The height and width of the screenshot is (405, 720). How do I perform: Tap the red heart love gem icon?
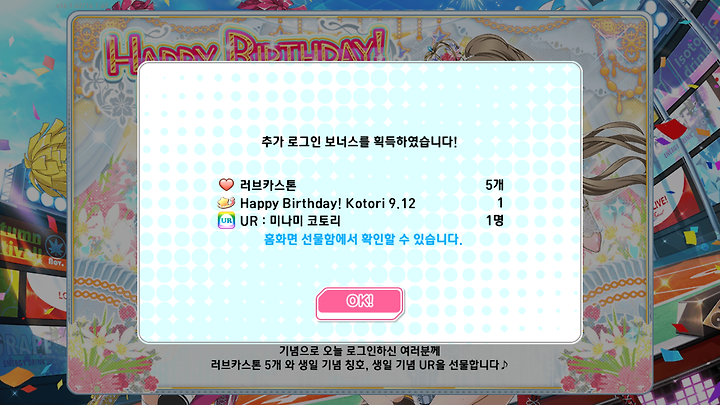point(226,185)
